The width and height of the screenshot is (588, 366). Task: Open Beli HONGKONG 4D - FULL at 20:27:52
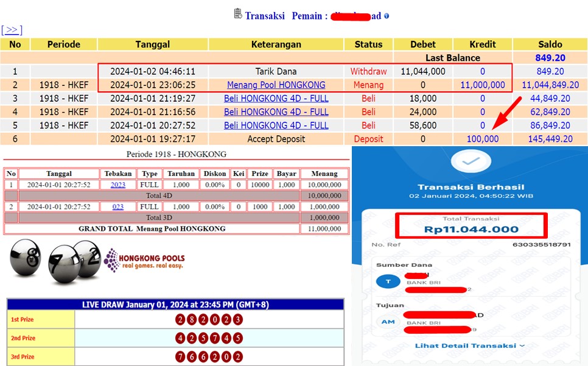(x=276, y=125)
